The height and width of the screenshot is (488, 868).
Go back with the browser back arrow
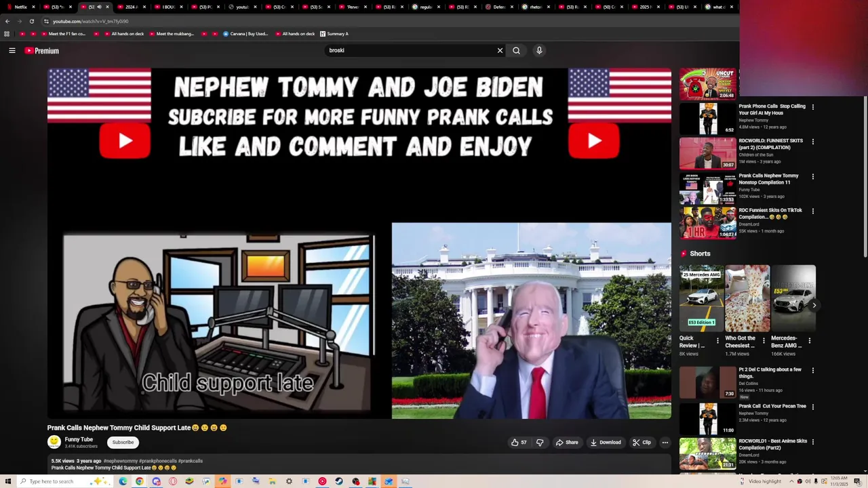click(7, 21)
